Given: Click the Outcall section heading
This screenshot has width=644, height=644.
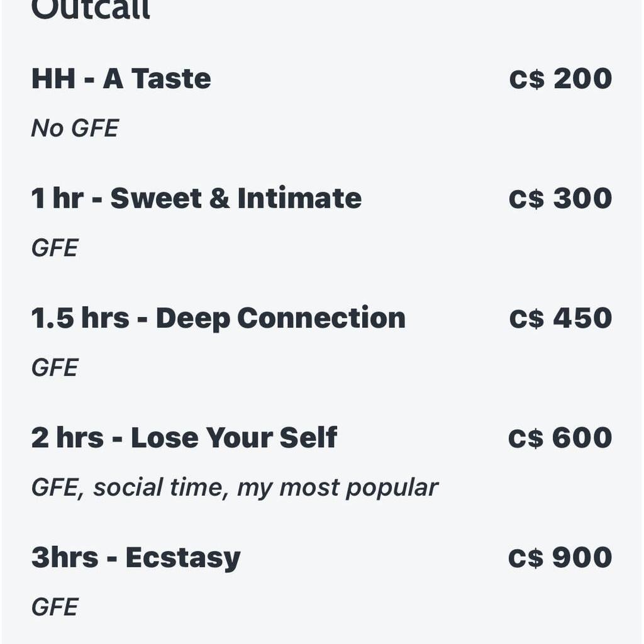Looking at the screenshot, I should click(91, 9).
